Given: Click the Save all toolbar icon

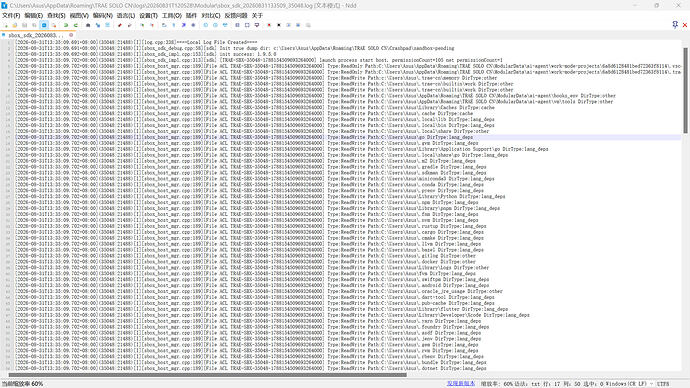Looking at the screenshot, I should tap(34, 25).
